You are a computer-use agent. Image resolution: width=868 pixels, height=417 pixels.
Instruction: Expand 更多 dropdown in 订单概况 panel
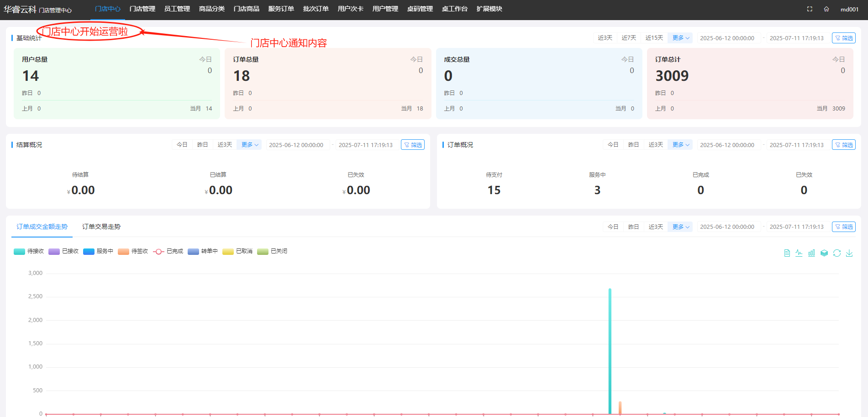pos(680,145)
